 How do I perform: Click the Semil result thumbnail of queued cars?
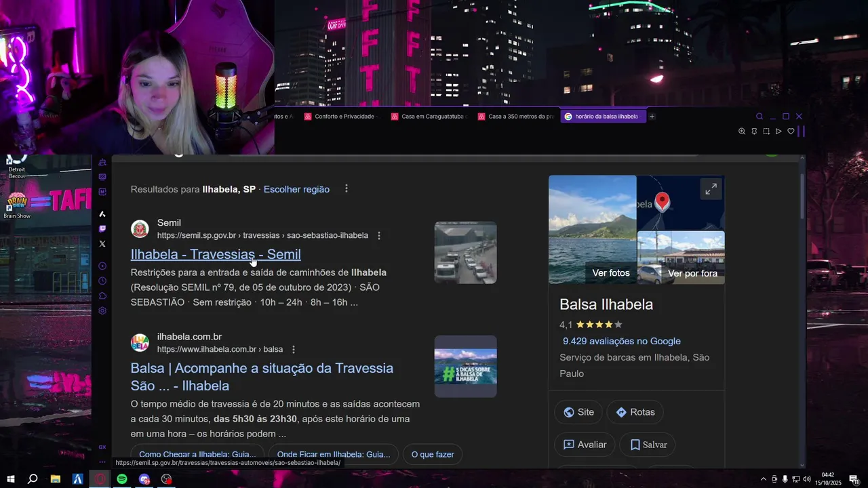[466, 253]
